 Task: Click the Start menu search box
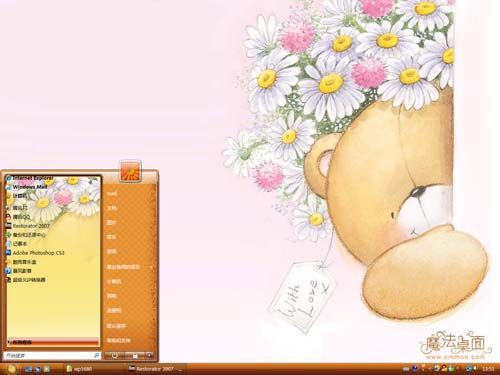(x=52, y=356)
